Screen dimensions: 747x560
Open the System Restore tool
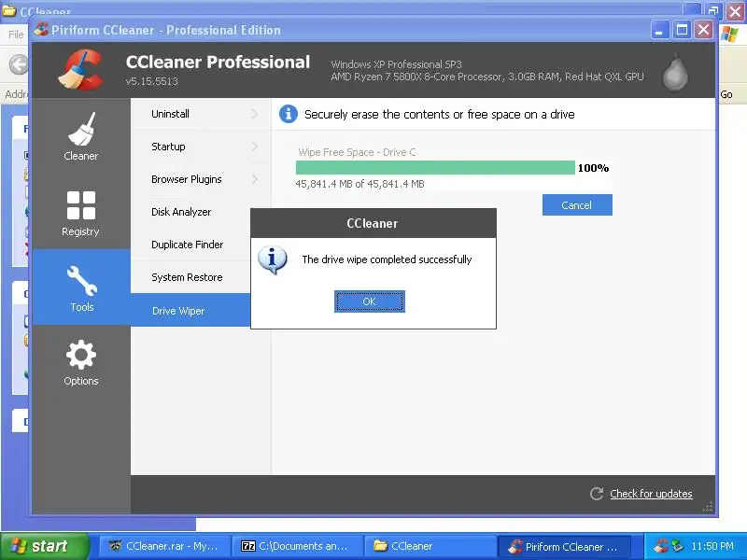click(190, 277)
